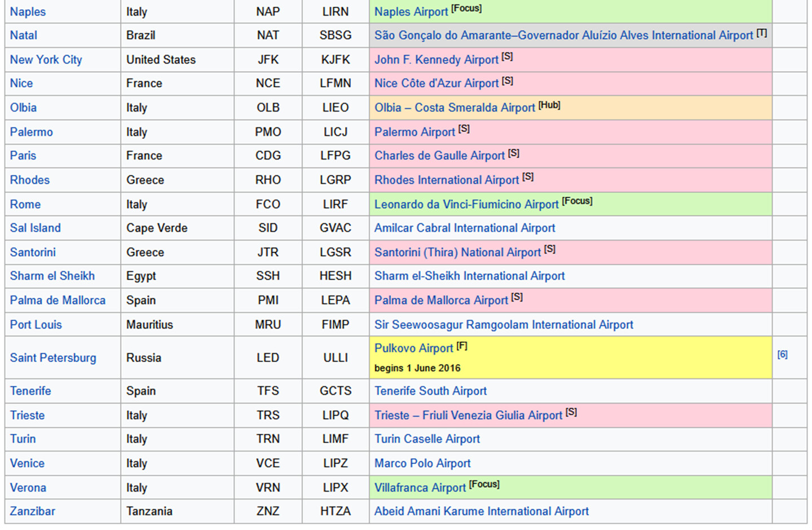Click the Charles de Gaulle Airport link
This screenshot has height=530, width=812.
(x=439, y=156)
